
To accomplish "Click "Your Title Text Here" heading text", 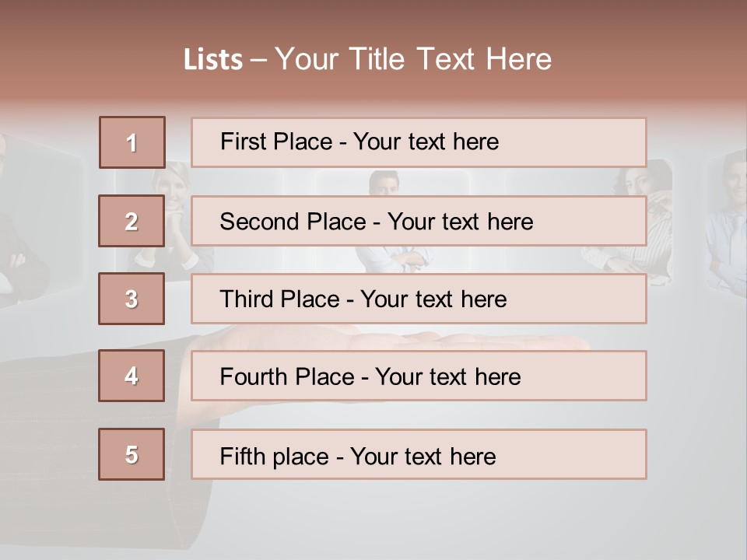I will tap(413, 60).
